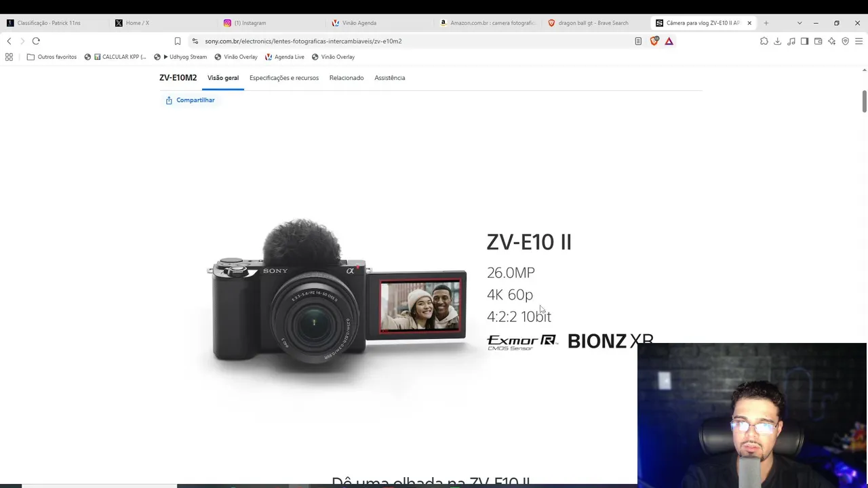Click the ZV-E10 II camera product image

click(336, 291)
